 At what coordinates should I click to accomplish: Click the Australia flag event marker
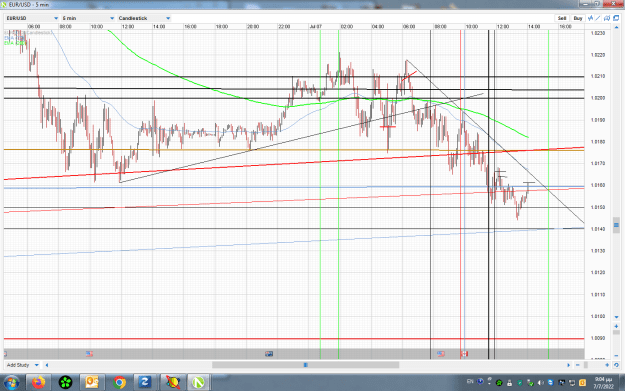click(269, 354)
